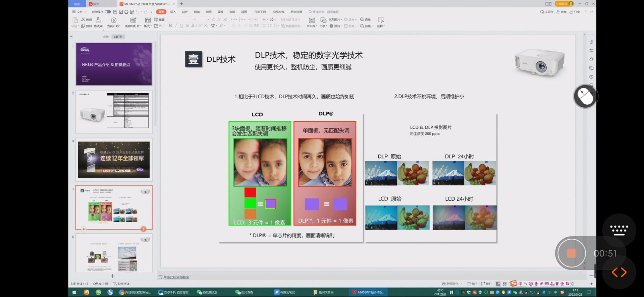Insert a 文本框 text box

click(312, 22)
